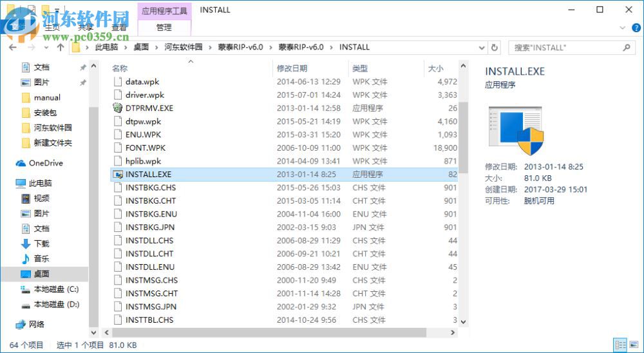Viewport: 644px width, 353px height.
Task: Select the INSTDLL.ENU file name
Action: click(x=150, y=267)
